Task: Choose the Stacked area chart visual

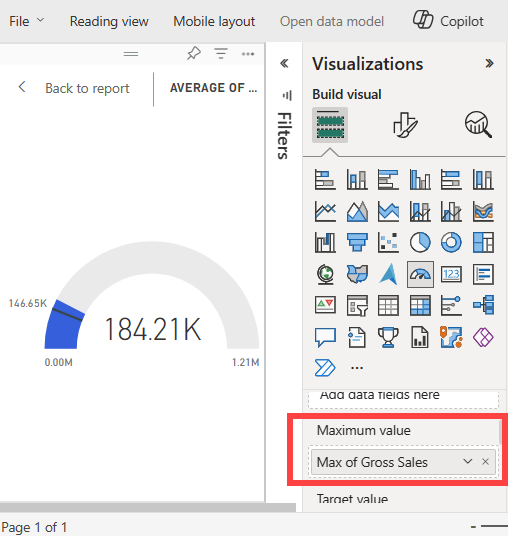Action: 388,211
